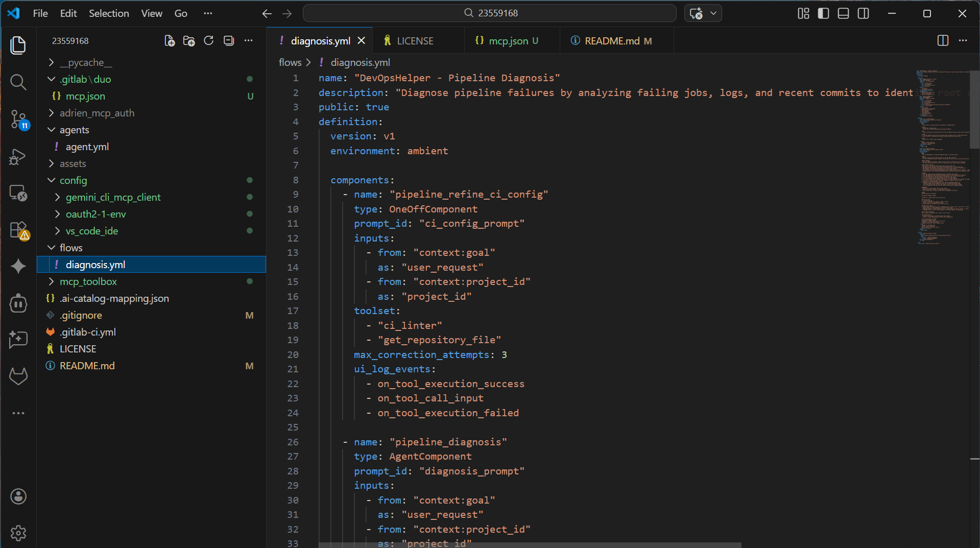This screenshot has height=548, width=980.
Task: Expand the mcp_toolbox folder
Action: coord(88,281)
